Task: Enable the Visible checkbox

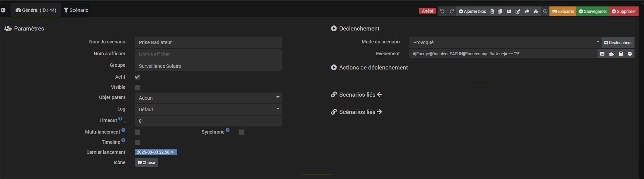Action: [x=137, y=87]
